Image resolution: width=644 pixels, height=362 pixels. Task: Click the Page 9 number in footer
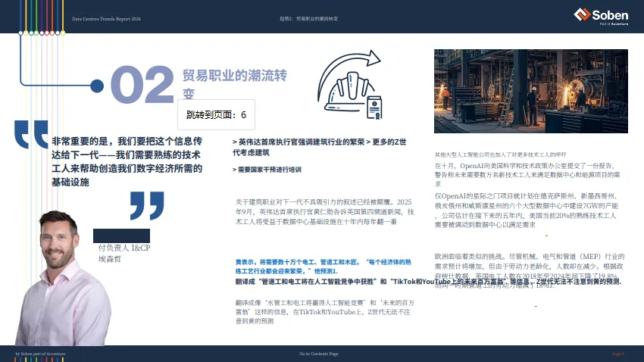click(618, 354)
